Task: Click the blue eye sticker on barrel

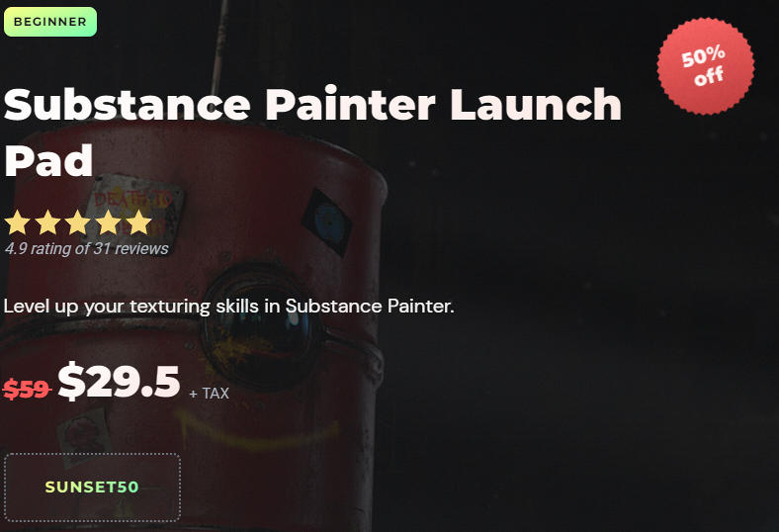Action: (x=327, y=222)
